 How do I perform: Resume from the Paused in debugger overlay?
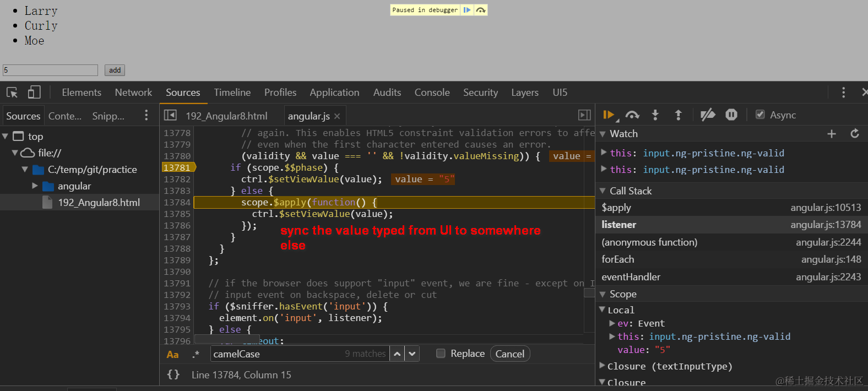point(467,10)
